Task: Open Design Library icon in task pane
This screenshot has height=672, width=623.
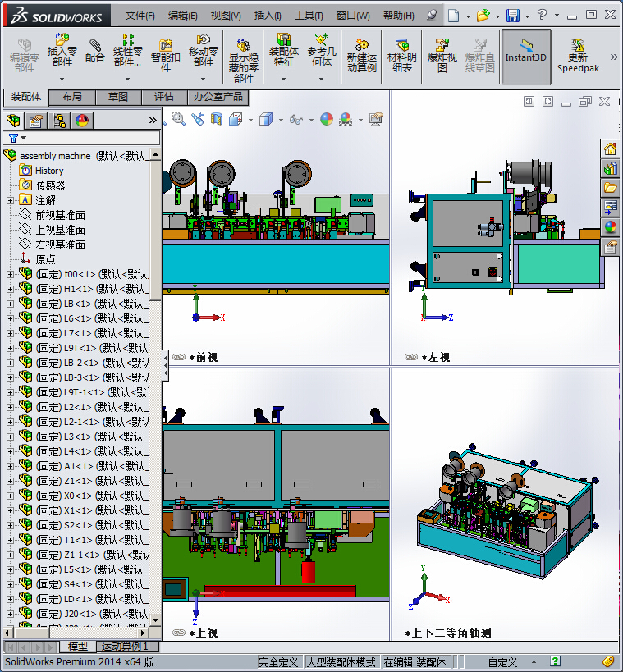Action: coord(610,168)
